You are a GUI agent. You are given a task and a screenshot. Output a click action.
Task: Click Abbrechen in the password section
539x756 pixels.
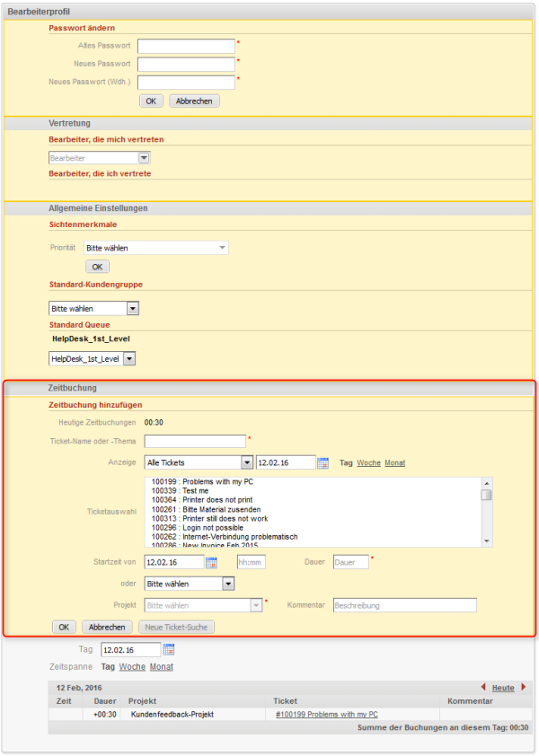[194, 101]
